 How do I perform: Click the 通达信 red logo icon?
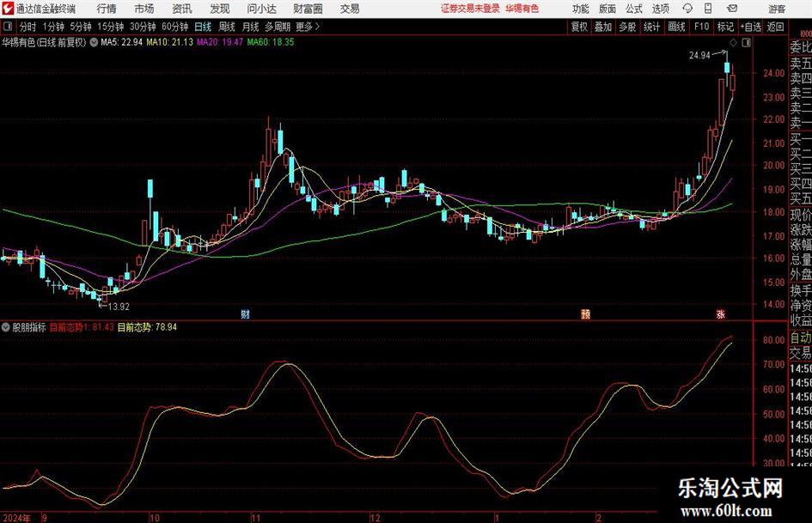tap(8, 9)
